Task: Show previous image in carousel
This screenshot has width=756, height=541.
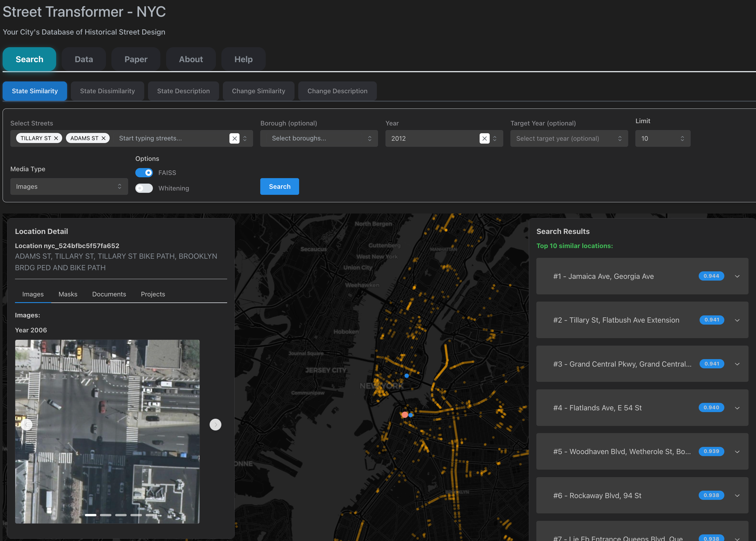Action: tap(27, 424)
